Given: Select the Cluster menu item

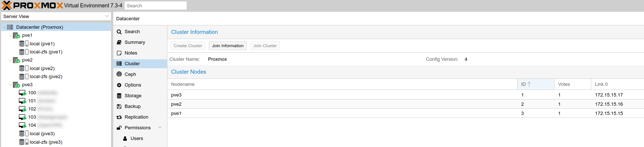Looking at the screenshot, I should click(x=140, y=63).
